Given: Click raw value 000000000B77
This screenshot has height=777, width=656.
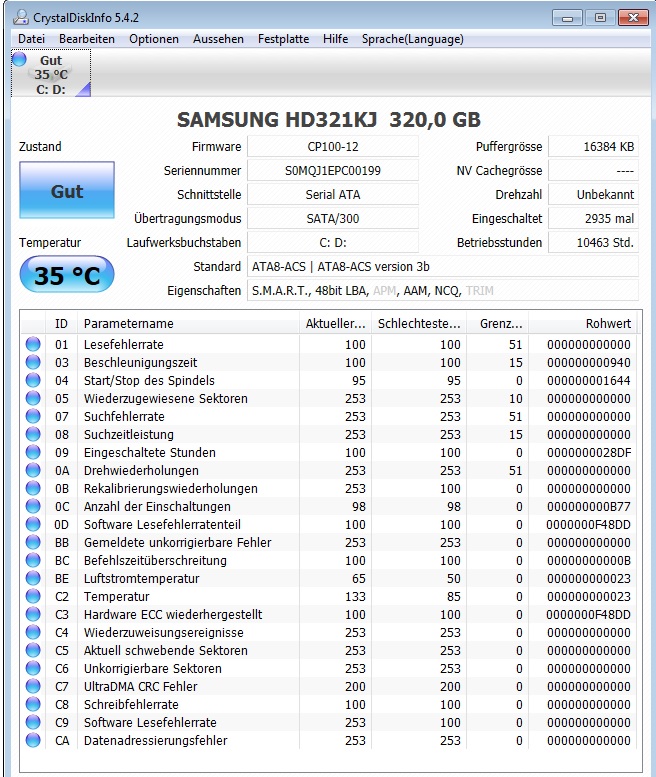Looking at the screenshot, I should click(589, 506).
